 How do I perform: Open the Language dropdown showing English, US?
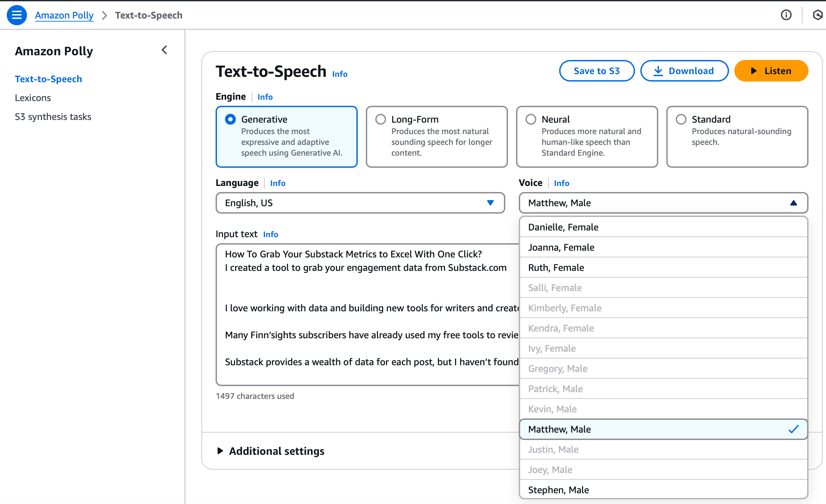360,203
